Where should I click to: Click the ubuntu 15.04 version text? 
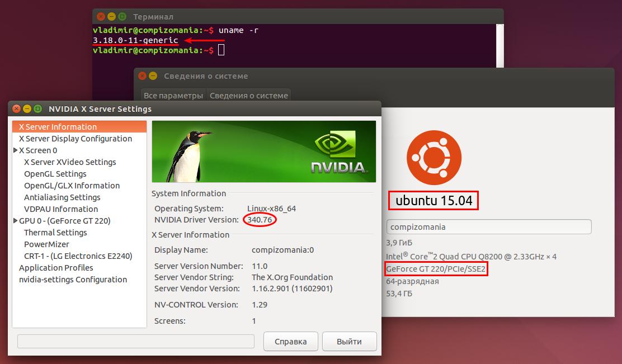[433, 201]
